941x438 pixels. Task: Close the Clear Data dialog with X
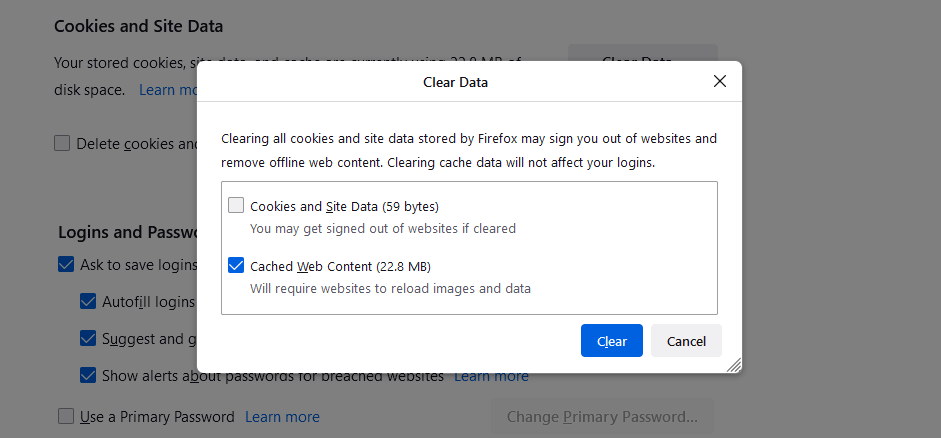720,82
